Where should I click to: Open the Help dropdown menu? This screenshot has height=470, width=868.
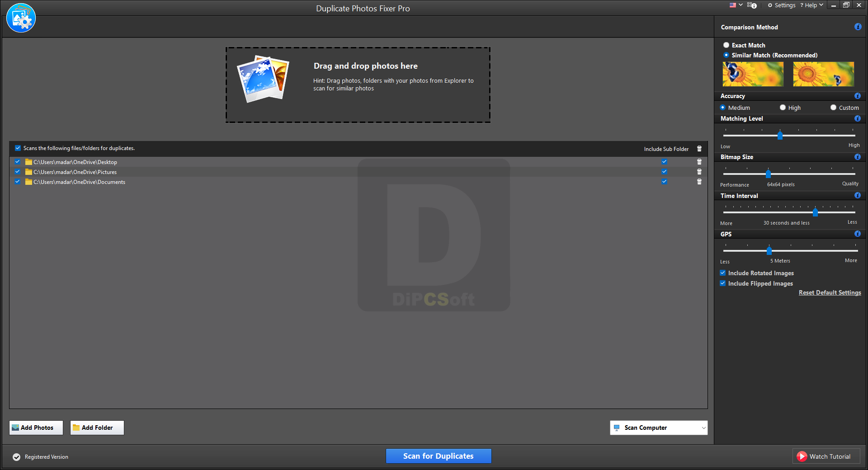(812, 5)
